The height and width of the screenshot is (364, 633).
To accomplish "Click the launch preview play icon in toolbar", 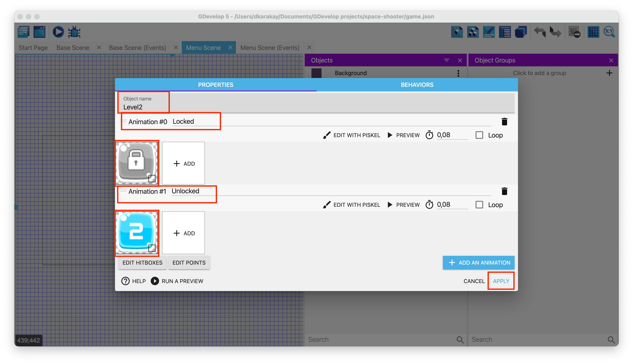I will click(x=58, y=32).
